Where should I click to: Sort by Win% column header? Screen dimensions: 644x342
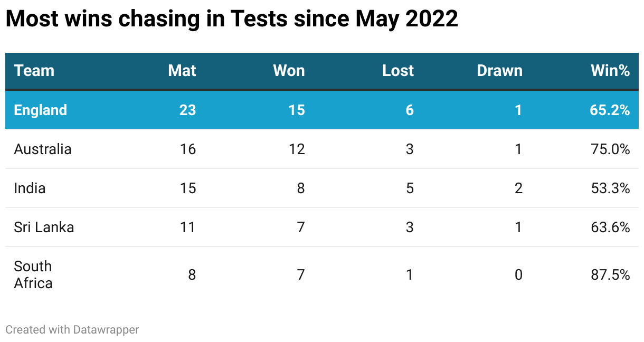pos(610,71)
